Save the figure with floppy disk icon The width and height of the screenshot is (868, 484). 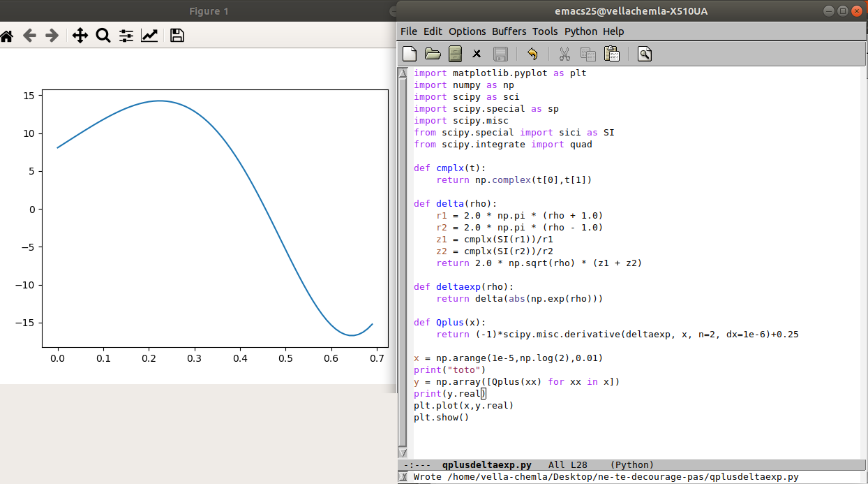tap(177, 36)
